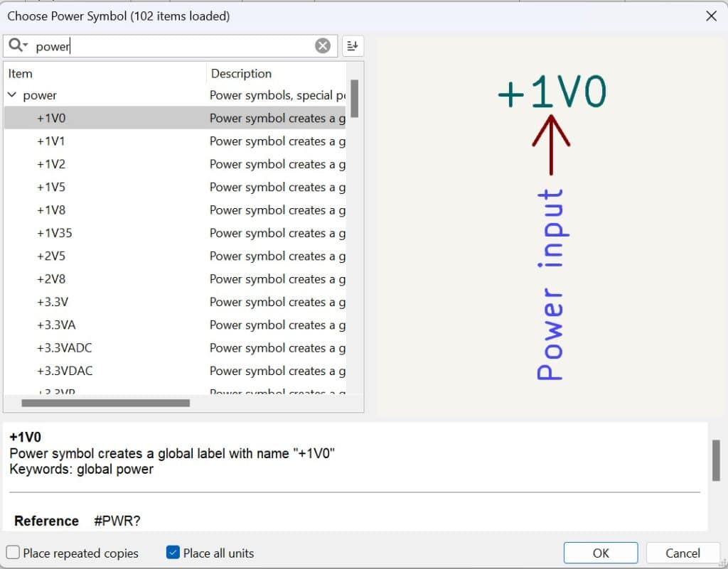Screen dimensions: 728x569
Task: Close the Choose Power Symbol dialog
Action: point(711,16)
